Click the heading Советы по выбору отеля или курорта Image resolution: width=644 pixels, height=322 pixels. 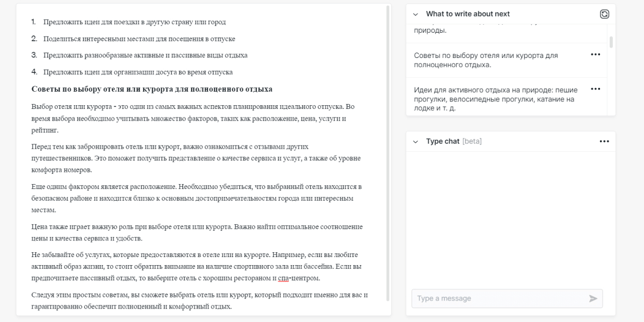point(152,89)
